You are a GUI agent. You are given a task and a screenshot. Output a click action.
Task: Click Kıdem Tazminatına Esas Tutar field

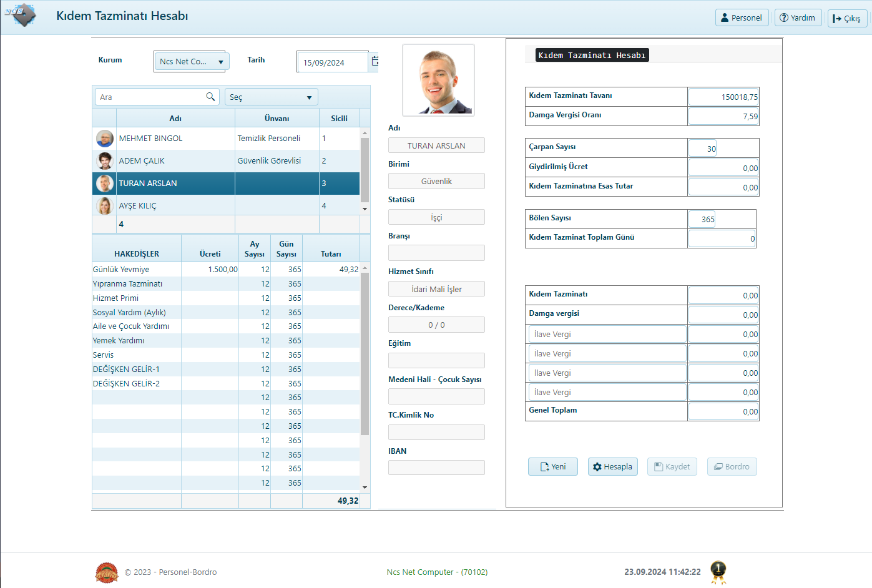[723, 187]
